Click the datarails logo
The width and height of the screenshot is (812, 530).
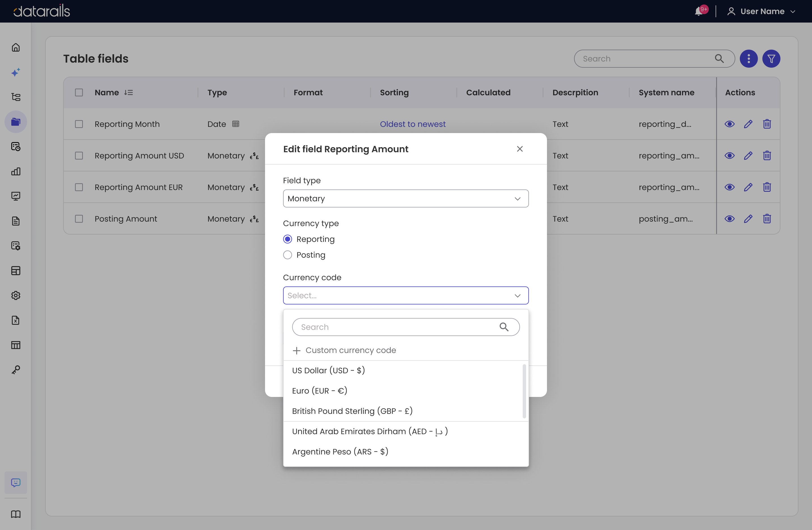(x=42, y=11)
